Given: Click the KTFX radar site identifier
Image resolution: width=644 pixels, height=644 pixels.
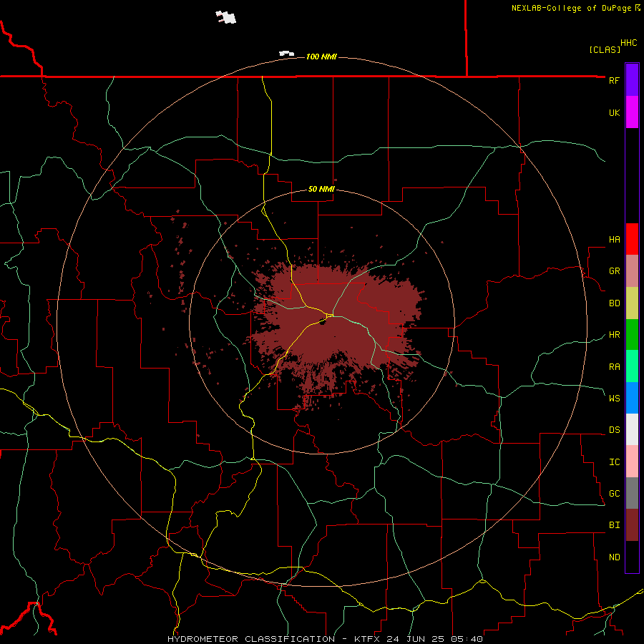Looking at the screenshot, I should click(367, 639).
